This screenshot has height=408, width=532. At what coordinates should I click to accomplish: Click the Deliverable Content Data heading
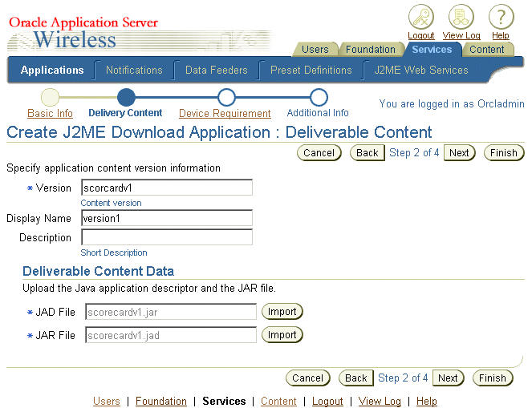pyautogui.click(x=98, y=271)
